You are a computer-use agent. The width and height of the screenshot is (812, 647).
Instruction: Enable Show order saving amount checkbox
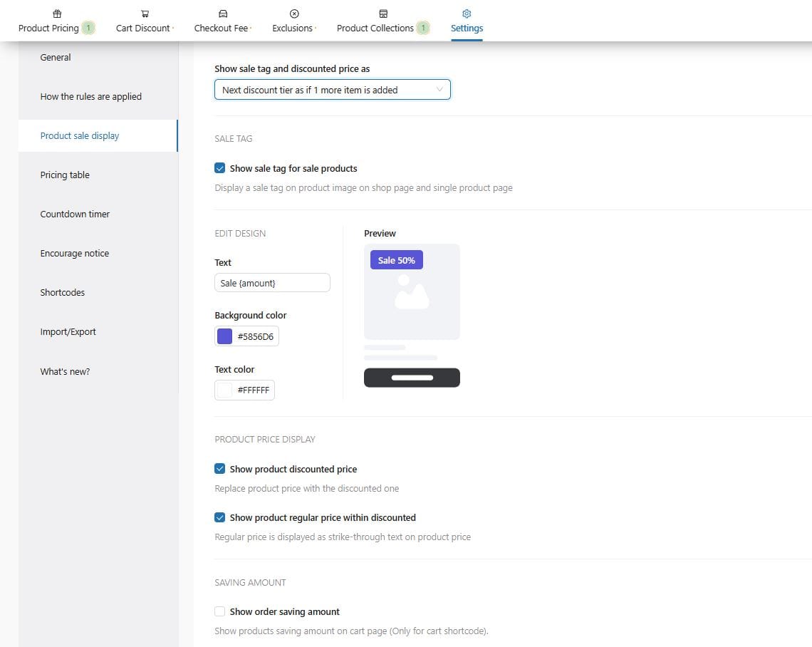[x=220, y=612]
